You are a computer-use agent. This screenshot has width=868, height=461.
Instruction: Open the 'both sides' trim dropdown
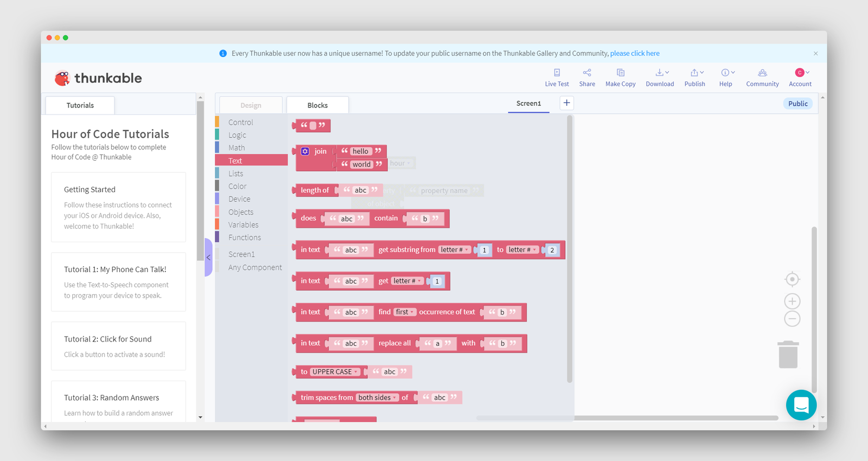[377, 397]
